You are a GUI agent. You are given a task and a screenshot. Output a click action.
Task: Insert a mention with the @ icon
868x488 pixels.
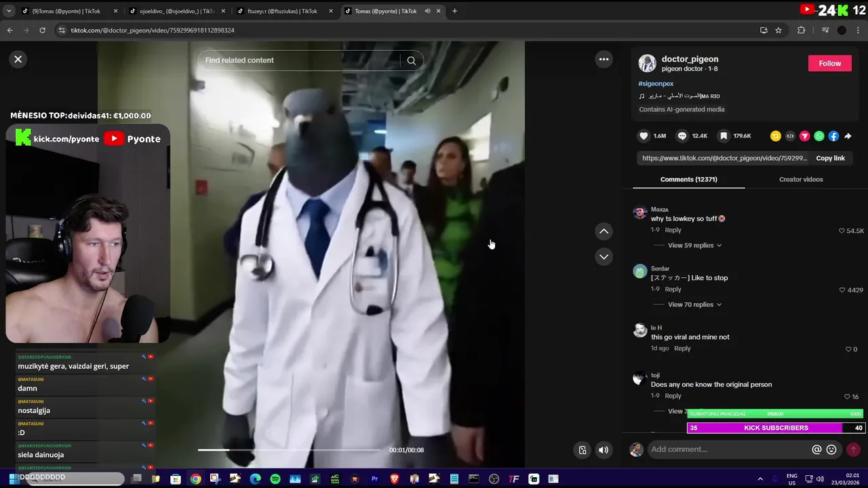coord(817,449)
